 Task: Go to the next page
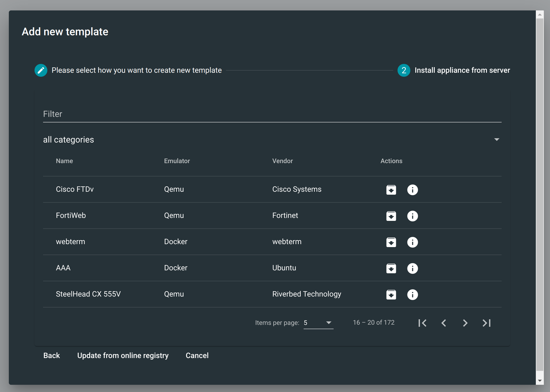[465, 323]
